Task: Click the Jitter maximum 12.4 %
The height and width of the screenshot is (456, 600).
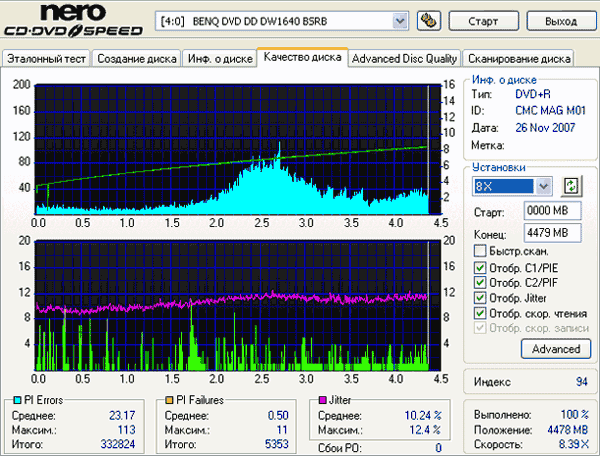Action: click(x=425, y=430)
